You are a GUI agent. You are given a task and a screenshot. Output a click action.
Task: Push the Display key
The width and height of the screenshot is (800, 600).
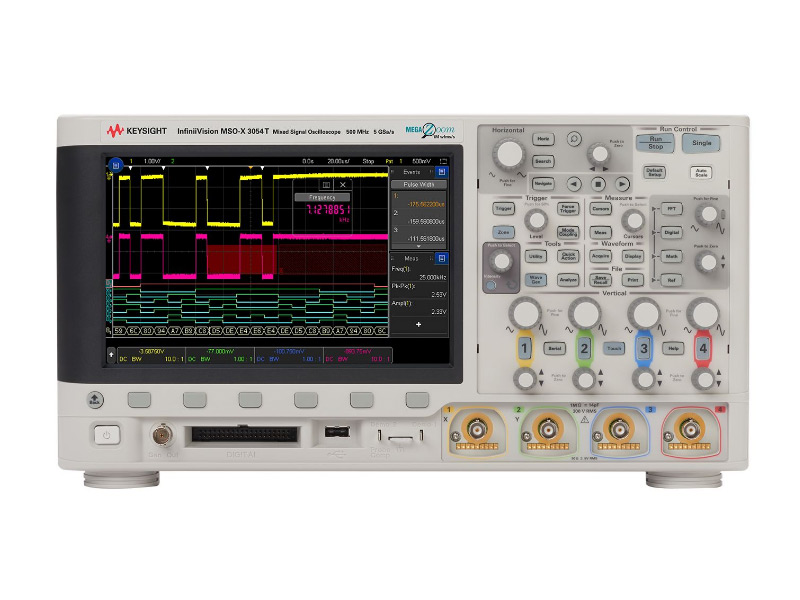pos(633,256)
